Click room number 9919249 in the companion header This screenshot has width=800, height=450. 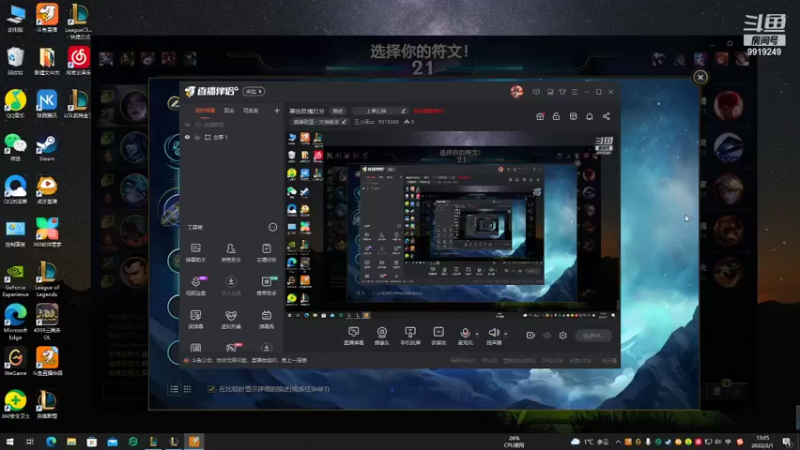388,122
